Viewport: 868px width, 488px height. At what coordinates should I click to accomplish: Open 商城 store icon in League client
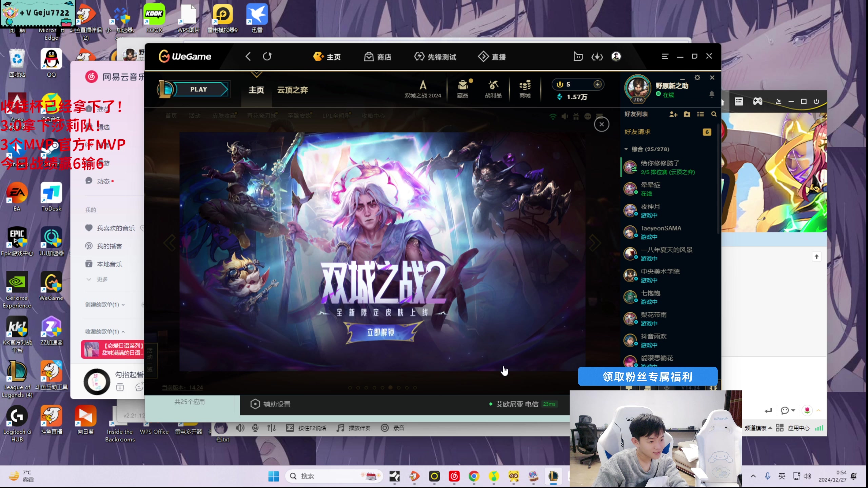pos(525,89)
